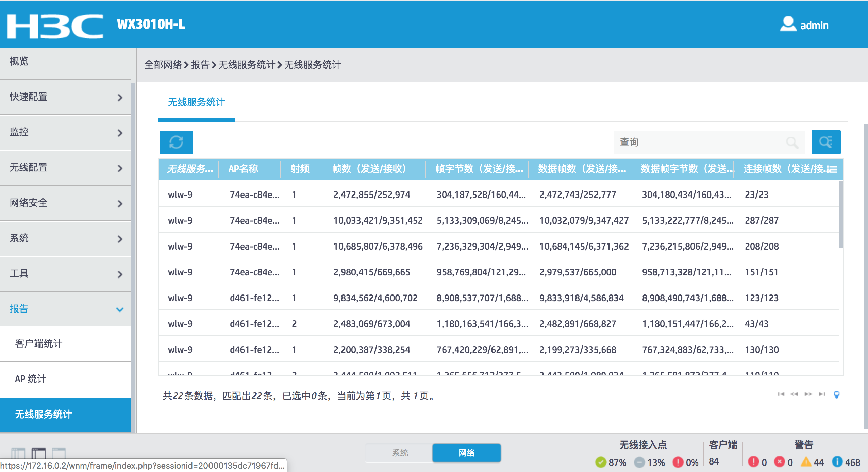Open the 客户端统计 report item
868x472 pixels.
click(39, 343)
